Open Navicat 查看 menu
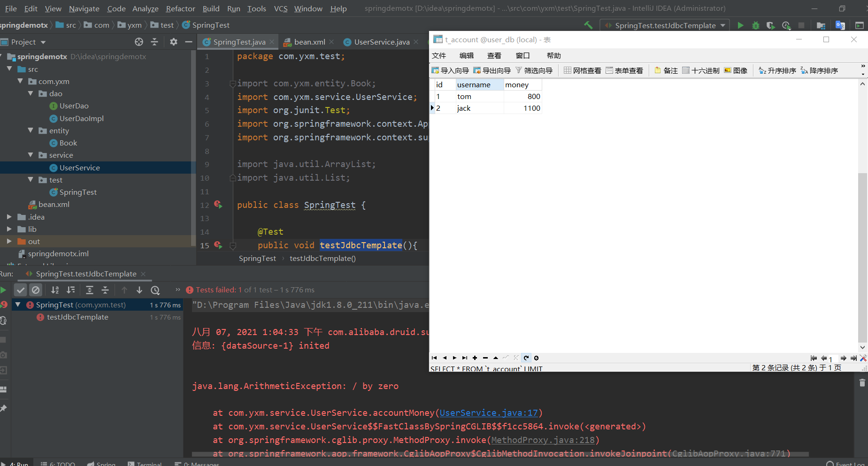 (x=494, y=55)
